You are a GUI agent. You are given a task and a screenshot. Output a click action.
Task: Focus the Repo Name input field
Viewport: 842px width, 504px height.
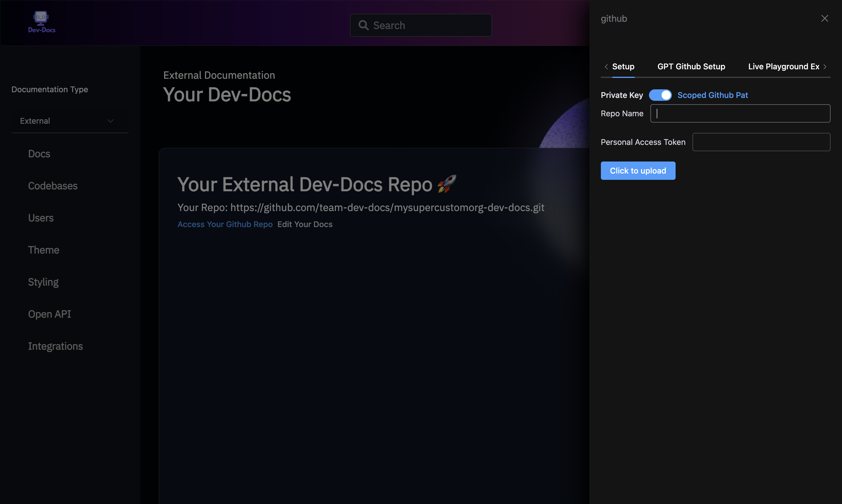740,113
